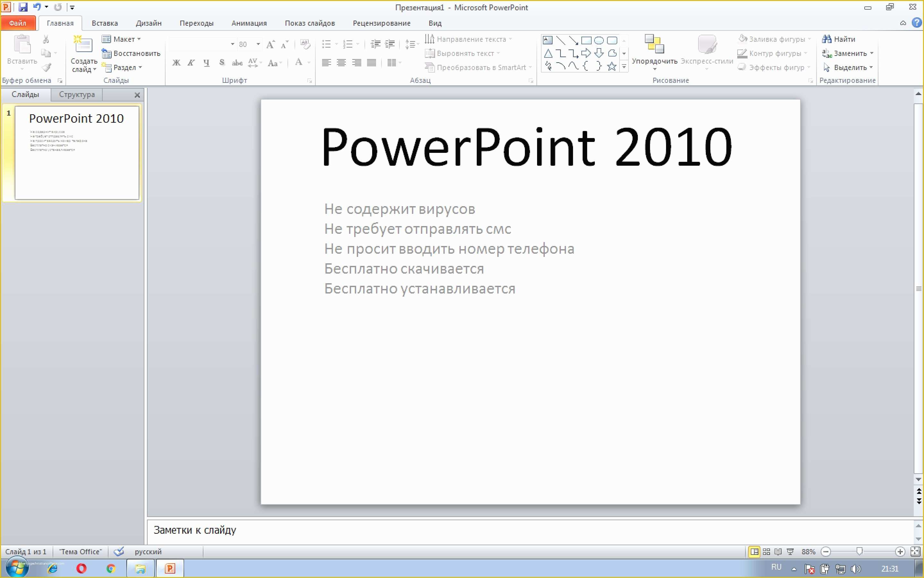Switch to the Анимация tab
The width and height of the screenshot is (924, 578).
[x=249, y=23]
